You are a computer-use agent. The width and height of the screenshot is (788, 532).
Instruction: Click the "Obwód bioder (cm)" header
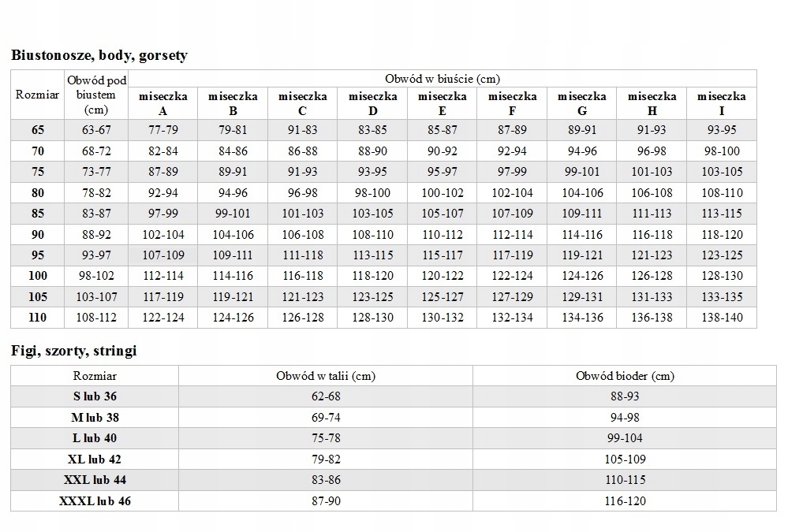point(625,376)
